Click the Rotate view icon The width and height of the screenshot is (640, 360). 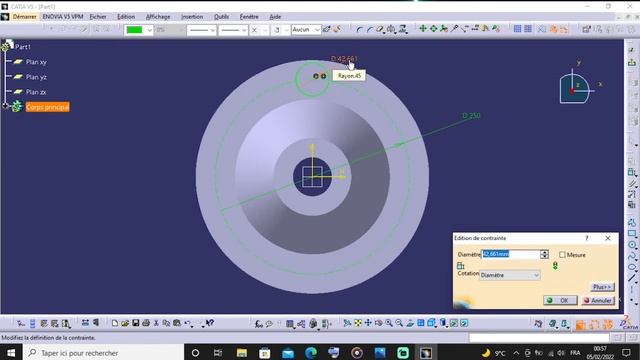pos(378,323)
